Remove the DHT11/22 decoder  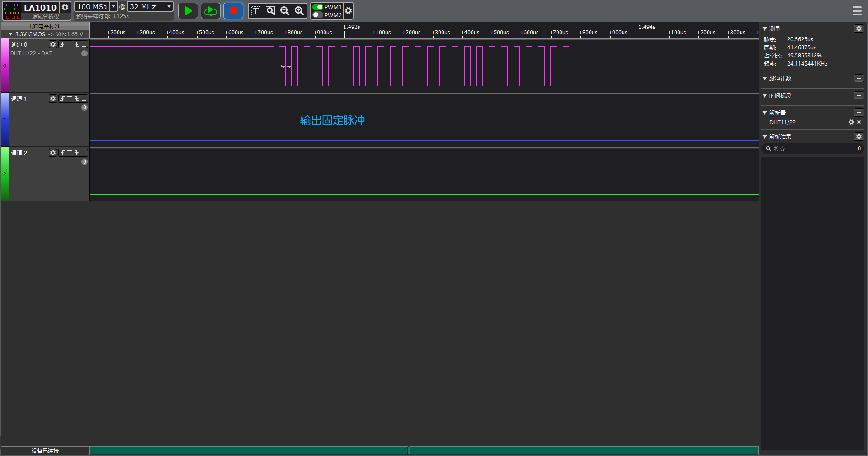pos(859,122)
